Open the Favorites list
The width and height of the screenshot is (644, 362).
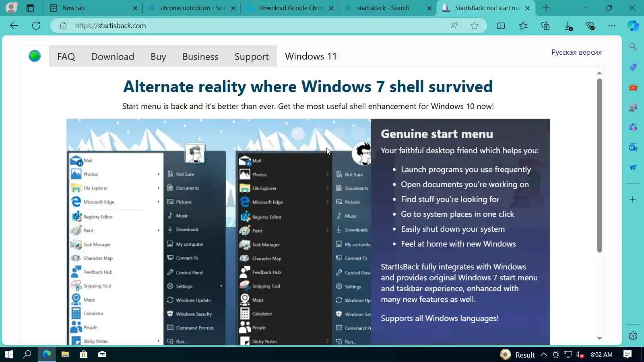coord(523,26)
